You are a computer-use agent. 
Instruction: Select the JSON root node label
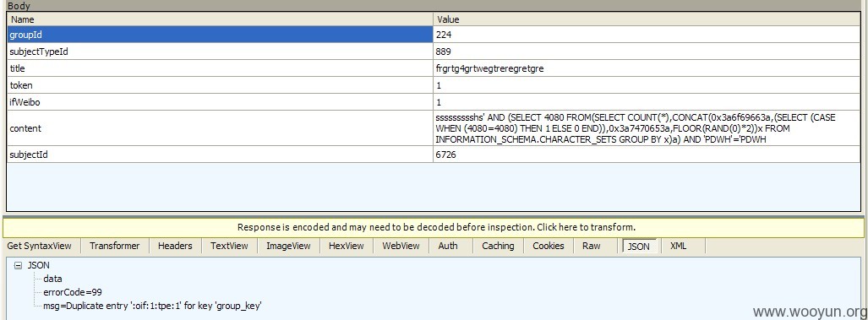pos(38,265)
